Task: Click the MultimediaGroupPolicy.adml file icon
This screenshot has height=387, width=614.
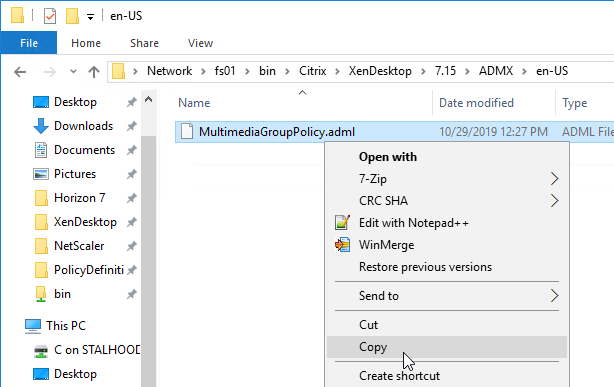Action: point(187,132)
